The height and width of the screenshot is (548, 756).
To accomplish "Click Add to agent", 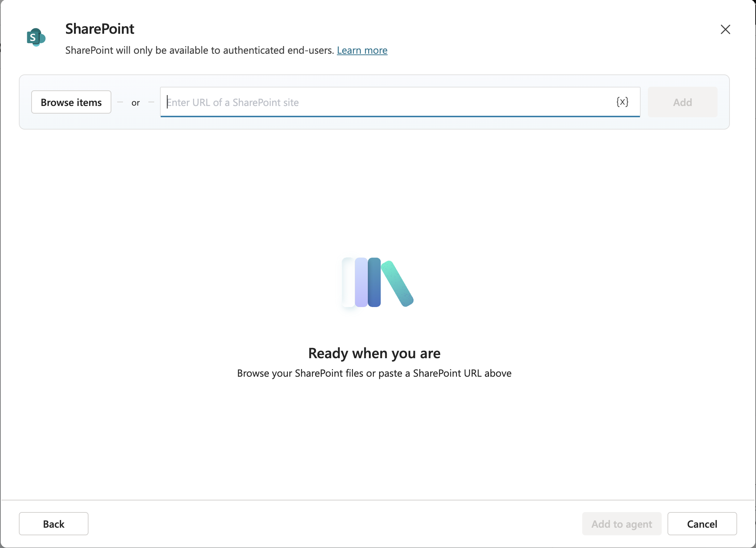I will [x=621, y=524].
